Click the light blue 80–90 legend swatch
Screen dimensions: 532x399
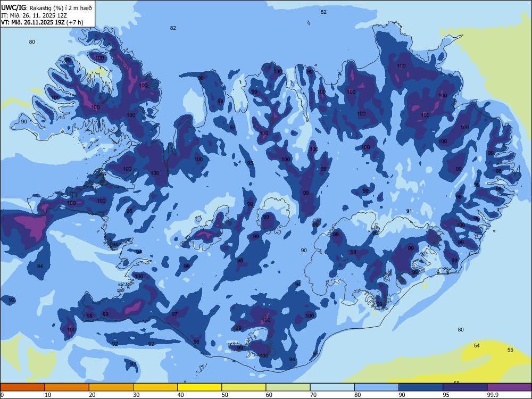(377, 387)
